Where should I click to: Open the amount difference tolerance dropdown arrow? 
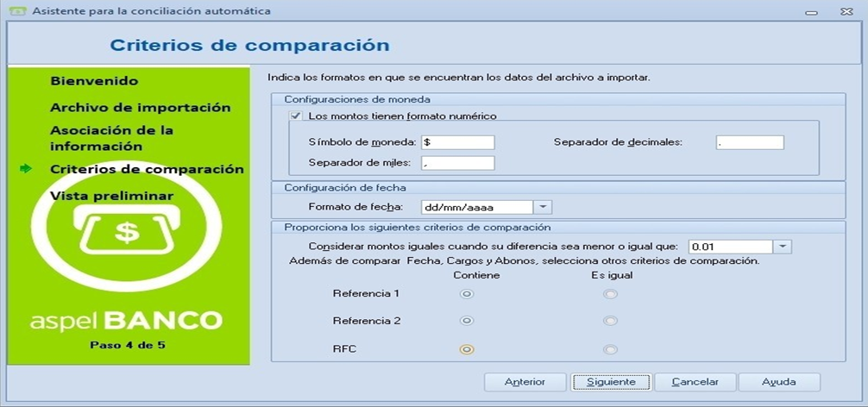click(x=783, y=247)
